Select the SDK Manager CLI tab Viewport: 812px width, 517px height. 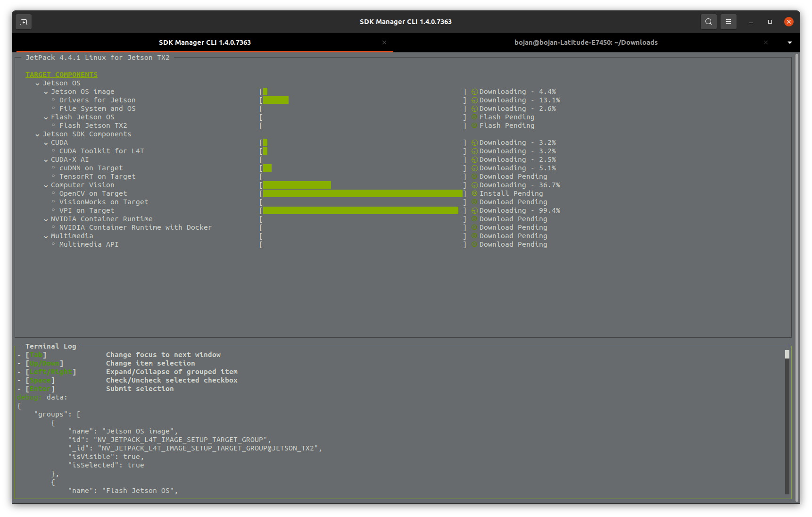point(204,42)
